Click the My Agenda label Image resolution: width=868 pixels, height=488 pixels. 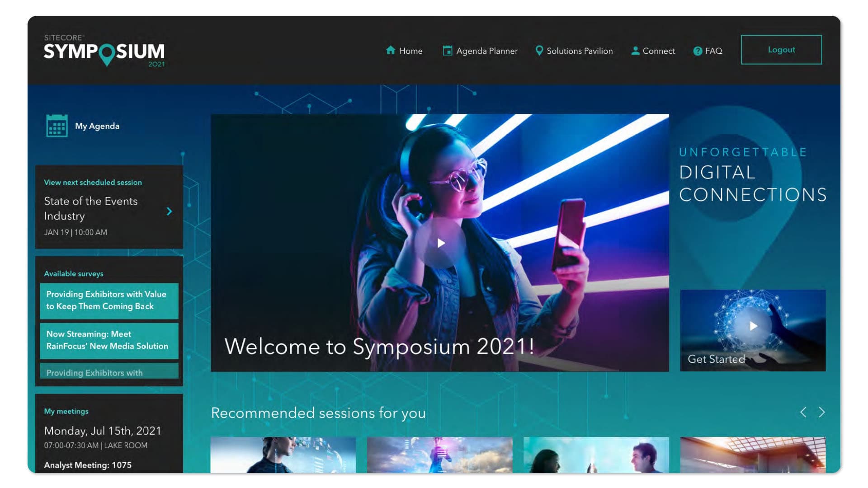97,126
